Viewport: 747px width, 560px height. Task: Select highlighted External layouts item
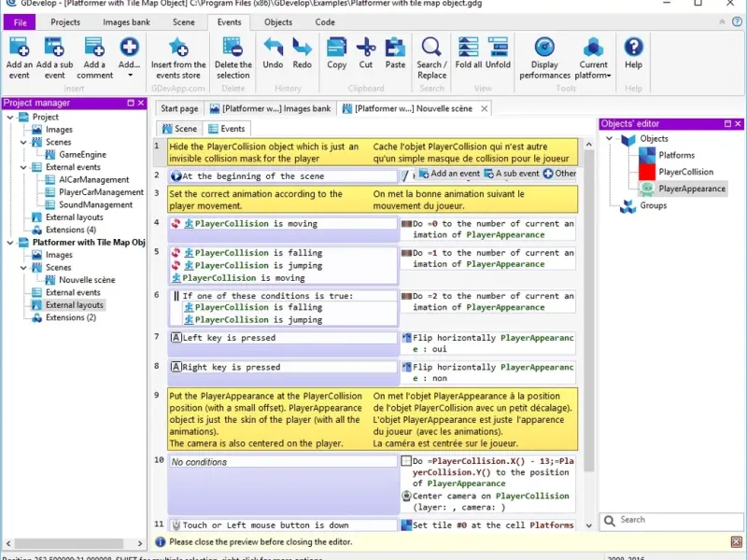pos(74,305)
